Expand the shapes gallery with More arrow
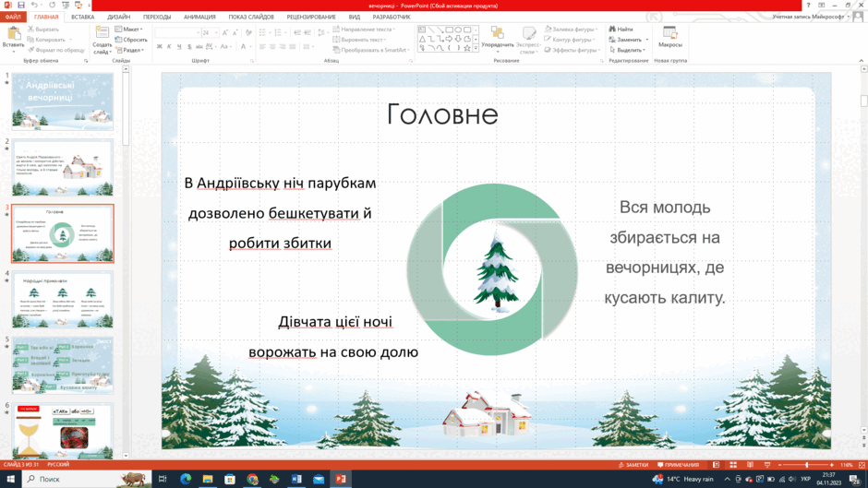Viewport: 868px width, 488px height. [476, 48]
